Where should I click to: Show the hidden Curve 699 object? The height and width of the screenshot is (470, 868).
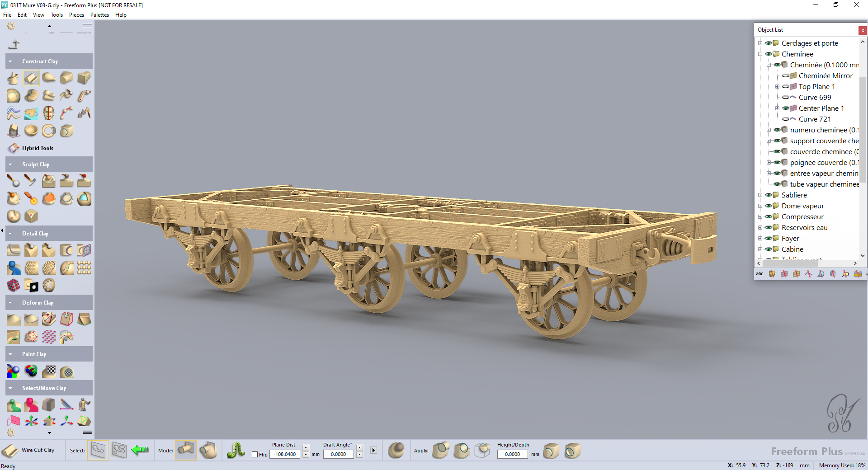click(786, 98)
